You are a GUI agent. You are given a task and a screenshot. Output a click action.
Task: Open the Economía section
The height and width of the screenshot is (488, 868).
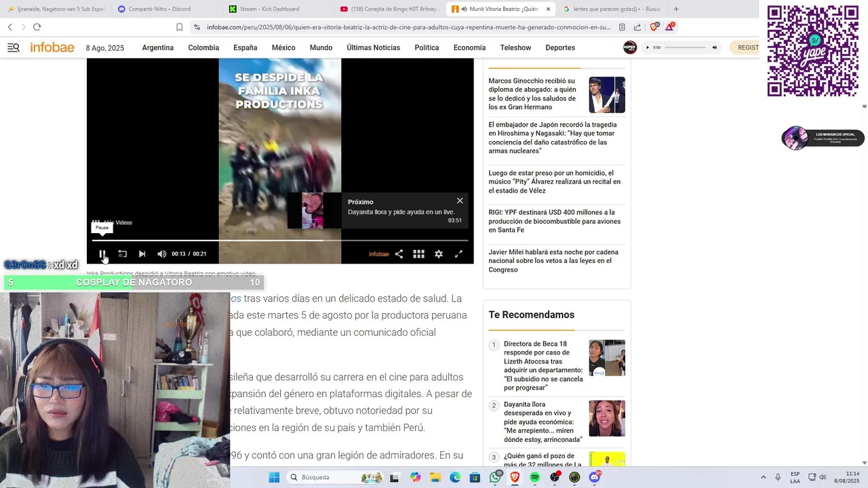(x=469, y=47)
